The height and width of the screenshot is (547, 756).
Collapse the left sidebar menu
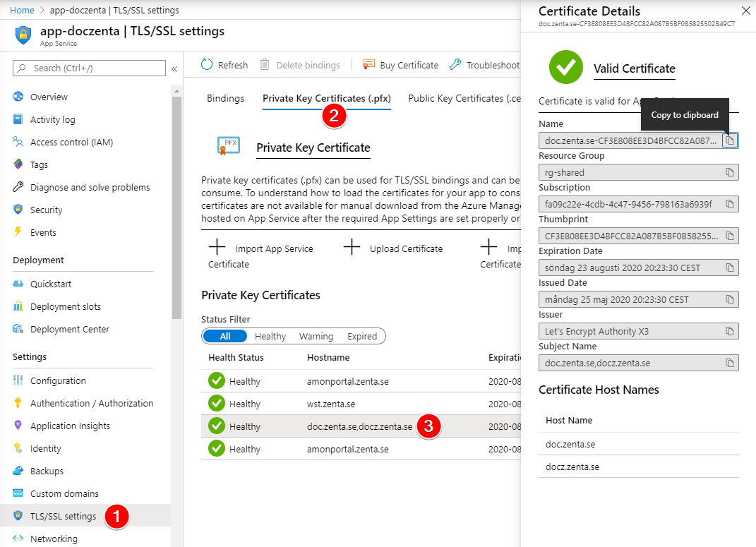(174, 68)
